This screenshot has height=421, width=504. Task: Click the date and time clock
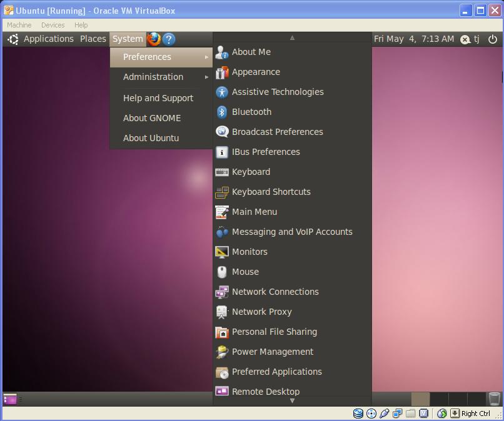[x=414, y=39]
